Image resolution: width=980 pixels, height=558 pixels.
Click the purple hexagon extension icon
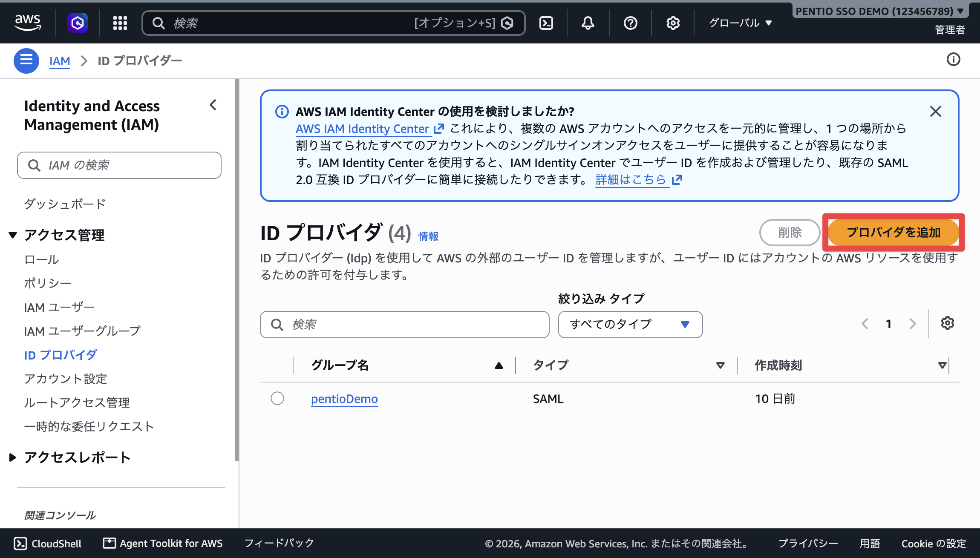78,23
